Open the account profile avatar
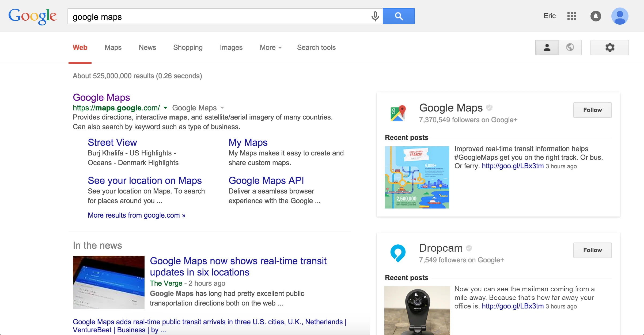 coord(620,16)
